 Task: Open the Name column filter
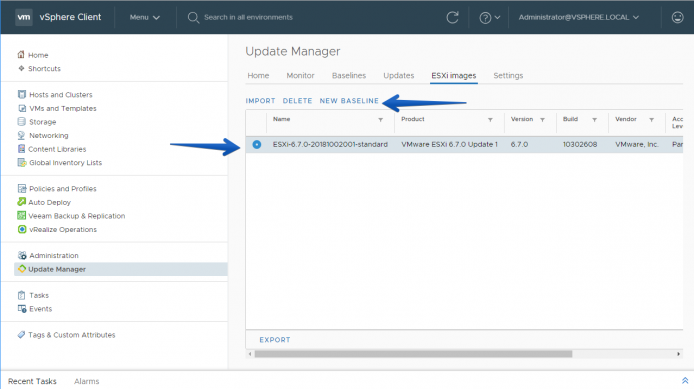(x=380, y=120)
